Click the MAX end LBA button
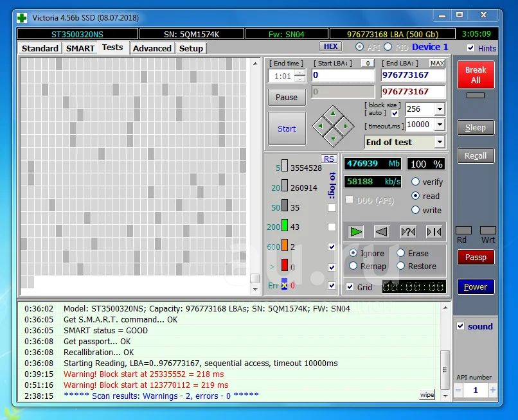Viewport: 518px width, 420px height. (x=437, y=63)
